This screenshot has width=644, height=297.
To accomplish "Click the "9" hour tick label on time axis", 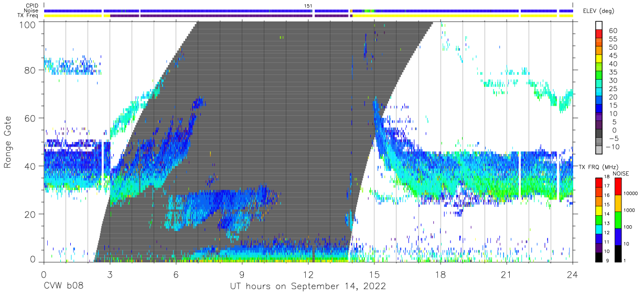I will [x=242, y=275].
